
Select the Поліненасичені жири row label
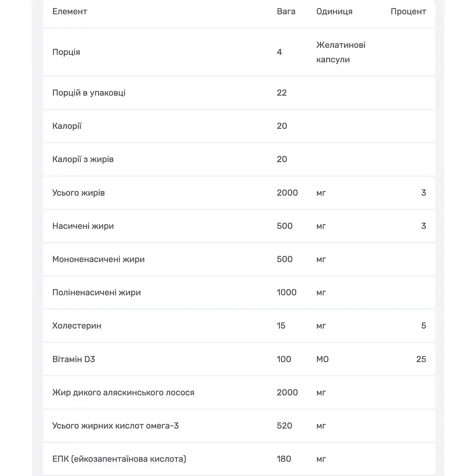[97, 293]
